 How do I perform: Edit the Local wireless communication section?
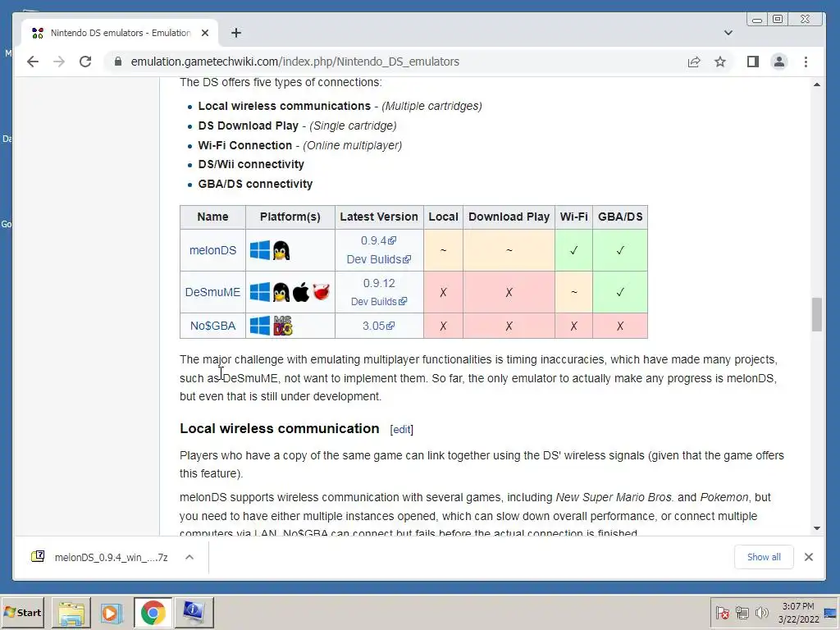pyautogui.click(x=402, y=429)
